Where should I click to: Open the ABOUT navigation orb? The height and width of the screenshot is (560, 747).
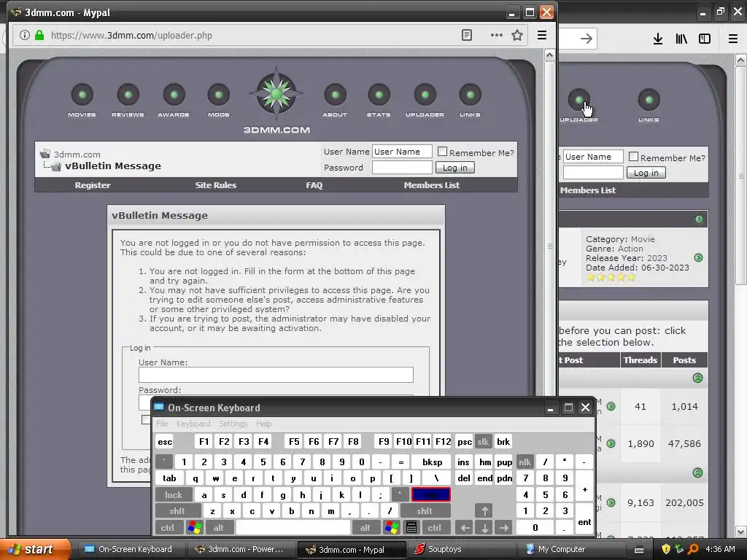click(x=335, y=95)
